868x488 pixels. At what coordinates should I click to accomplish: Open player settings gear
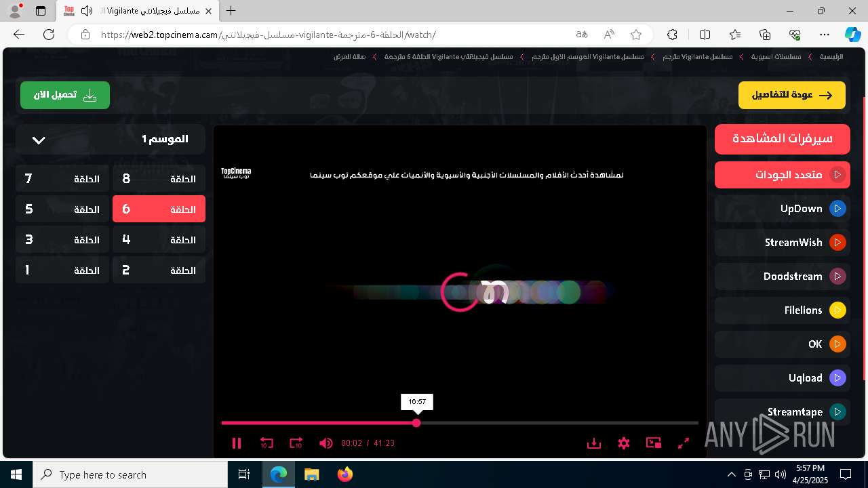pos(624,443)
